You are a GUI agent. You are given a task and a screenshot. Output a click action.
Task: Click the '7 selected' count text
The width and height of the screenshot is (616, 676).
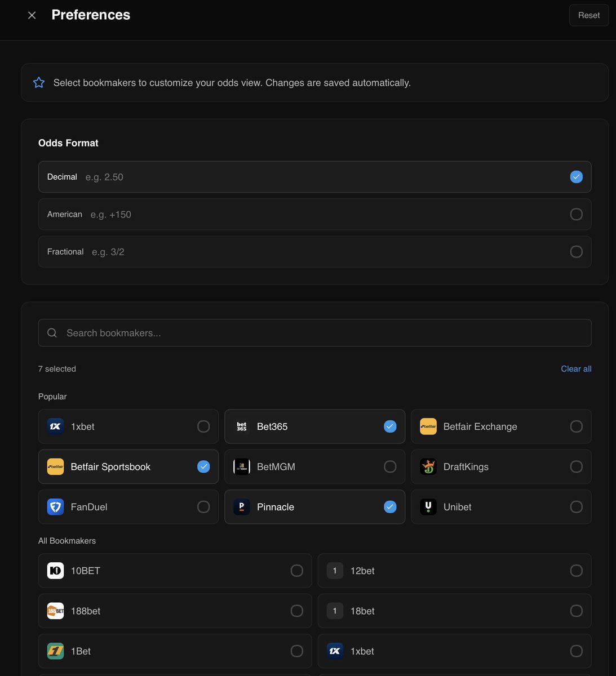pyautogui.click(x=57, y=369)
